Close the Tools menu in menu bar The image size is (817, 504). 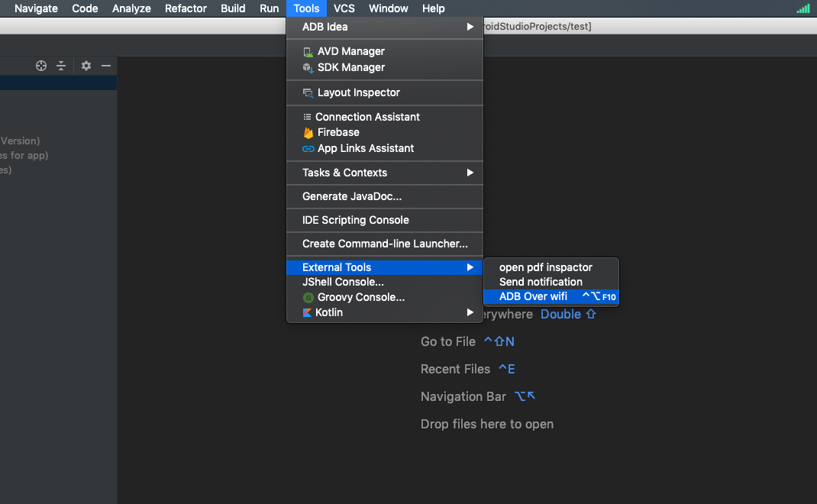click(306, 8)
